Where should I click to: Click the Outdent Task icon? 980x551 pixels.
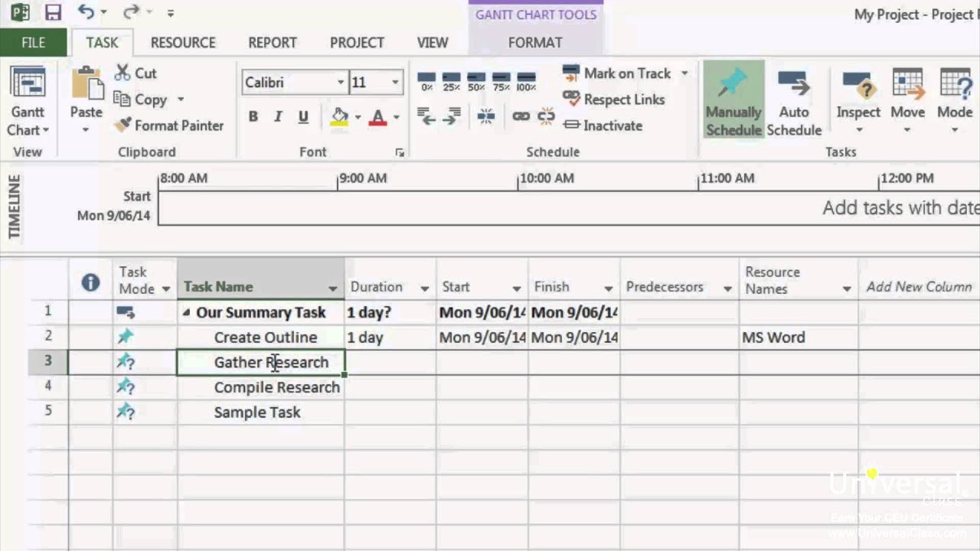coord(426,116)
